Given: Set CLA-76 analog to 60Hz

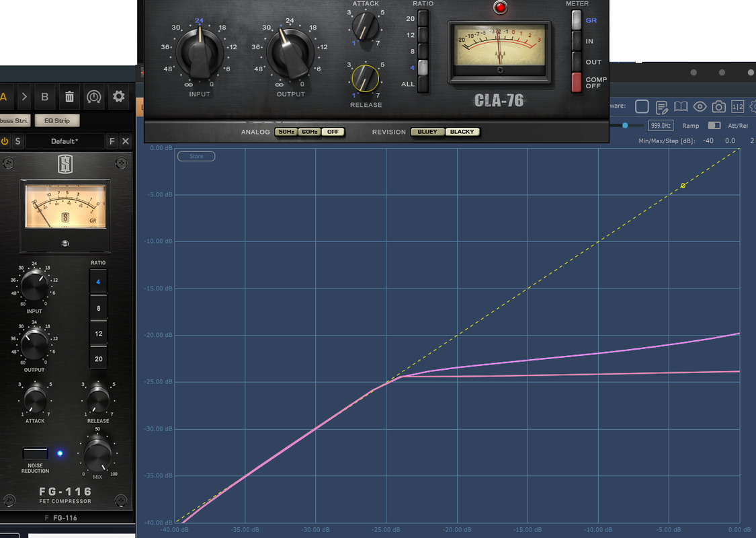Looking at the screenshot, I should (310, 132).
